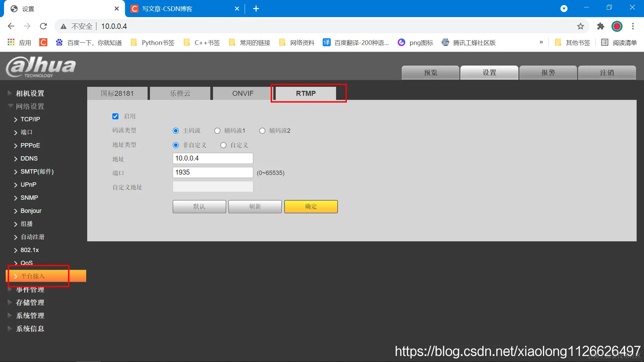Screen dimensions: 644x362
Task: Click the yellow 确定 confirm button
Action: click(x=311, y=206)
